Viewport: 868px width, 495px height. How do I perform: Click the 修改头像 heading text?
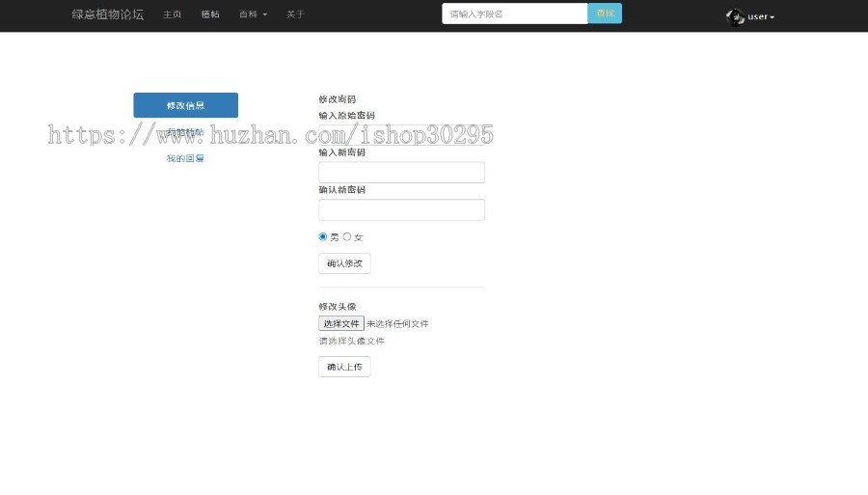[338, 306]
